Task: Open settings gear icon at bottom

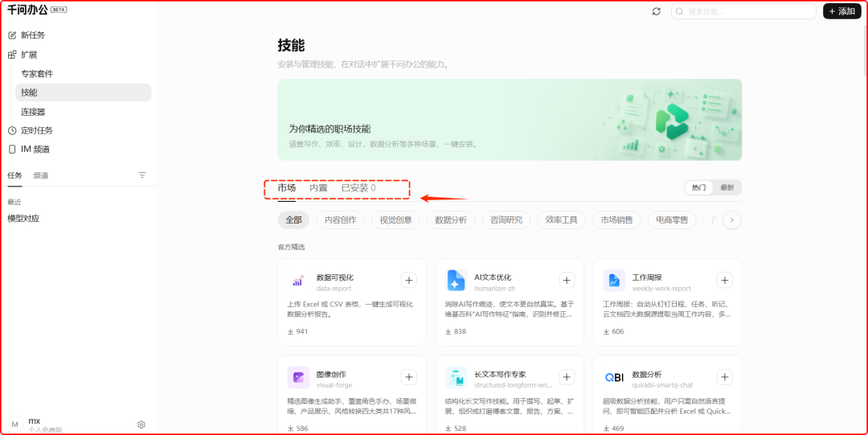Action: (x=141, y=425)
